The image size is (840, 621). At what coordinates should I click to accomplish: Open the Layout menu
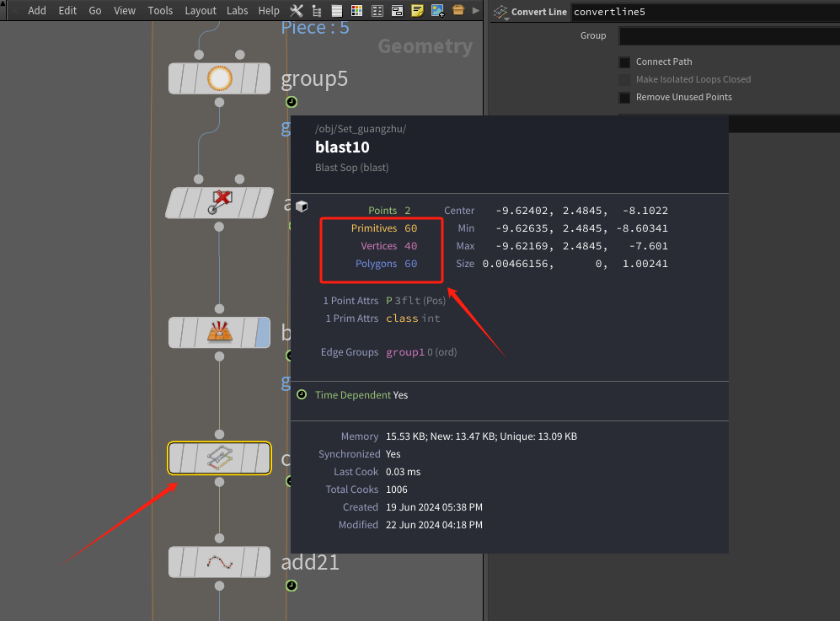201,11
